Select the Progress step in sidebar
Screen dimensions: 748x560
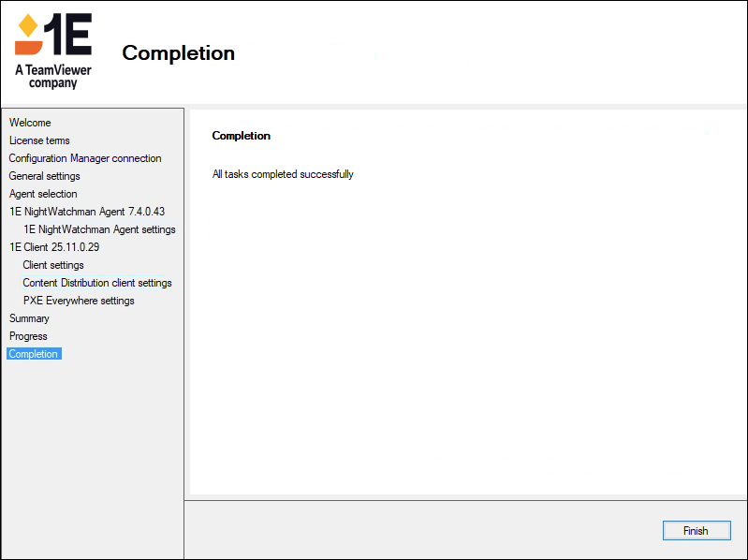28,336
